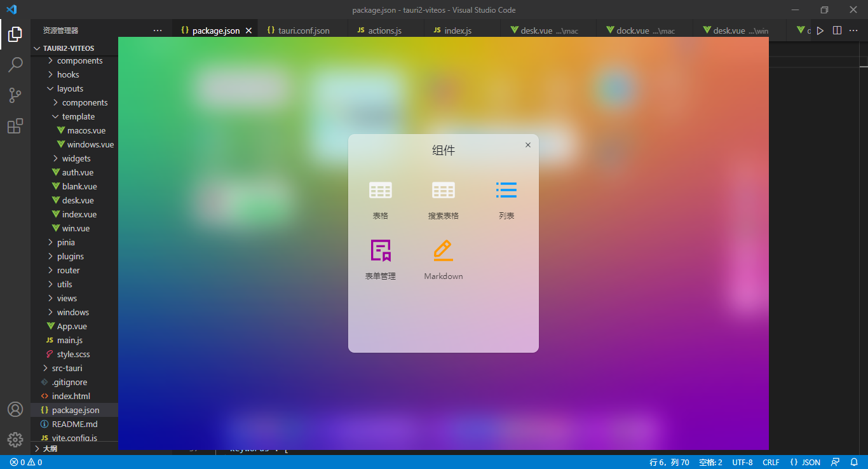Image resolution: width=868 pixels, height=469 pixels.
Task: Select the 表格 component icon in dialog
Action: [380, 189]
